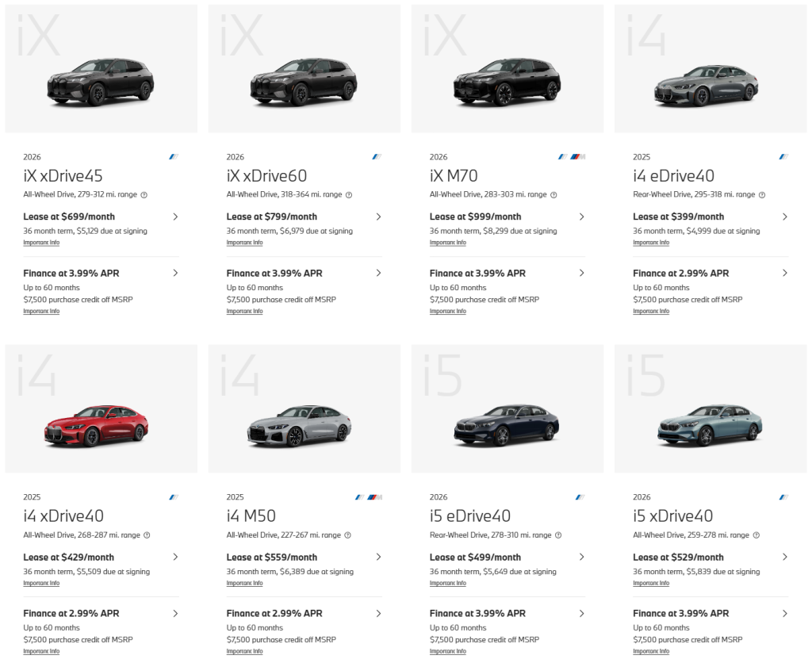Image resolution: width=812 pixels, height=663 pixels.
Task: Expand Lease at $529/month for i5 xDrive40
Action: click(x=785, y=557)
